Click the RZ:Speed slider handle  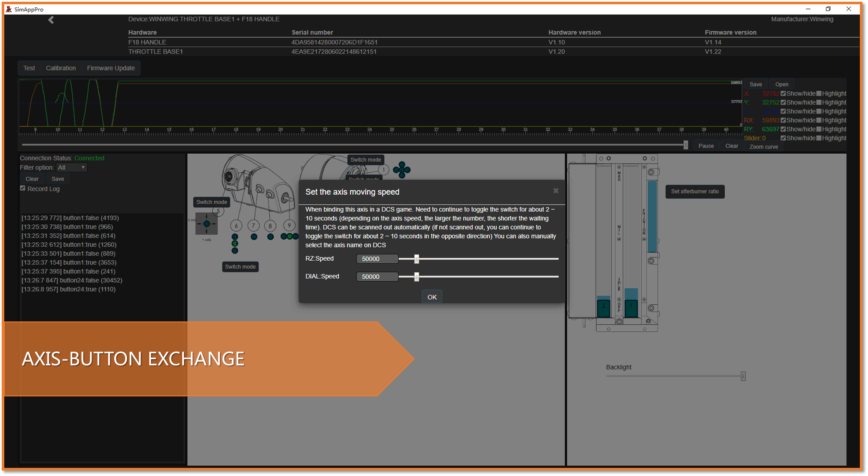click(416, 259)
